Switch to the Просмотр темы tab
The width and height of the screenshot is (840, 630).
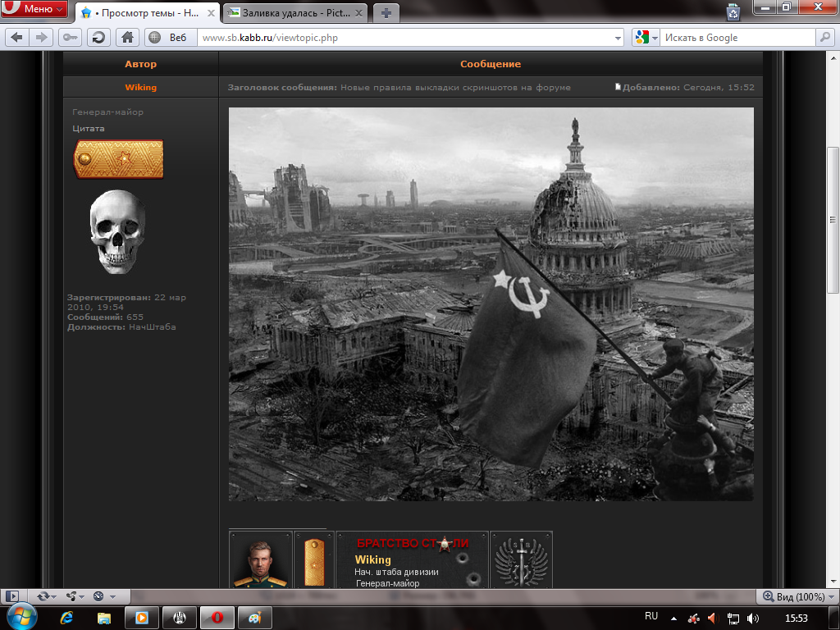coord(148,13)
